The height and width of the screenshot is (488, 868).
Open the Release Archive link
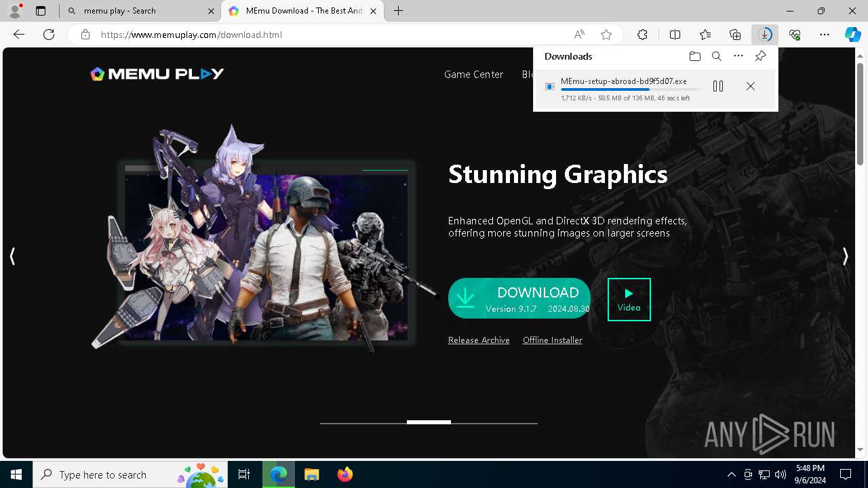point(479,340)
